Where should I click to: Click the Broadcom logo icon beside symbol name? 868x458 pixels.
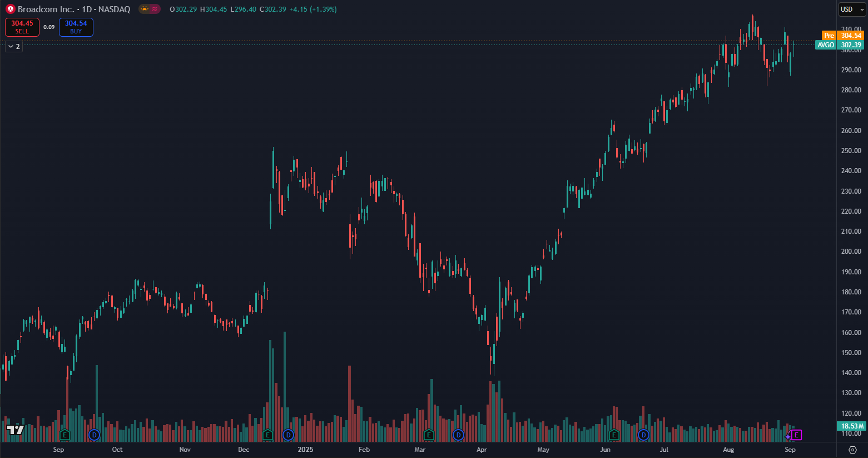coord(10,9)
